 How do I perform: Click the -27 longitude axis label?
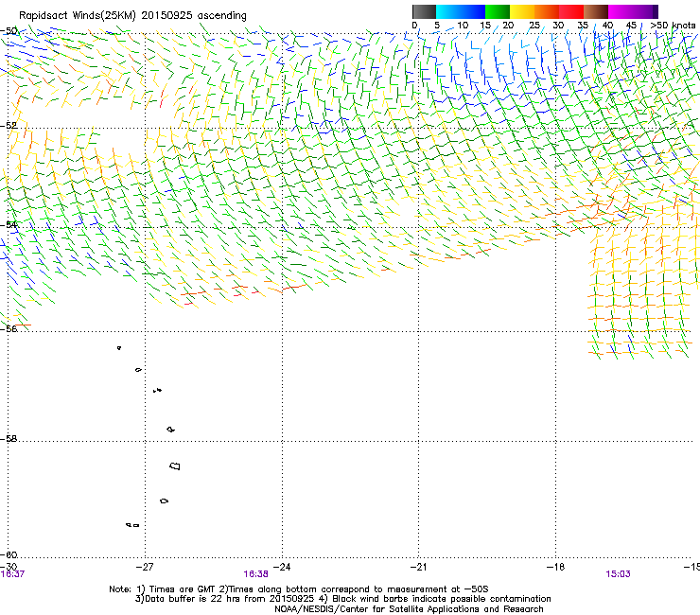coord(145,567)
